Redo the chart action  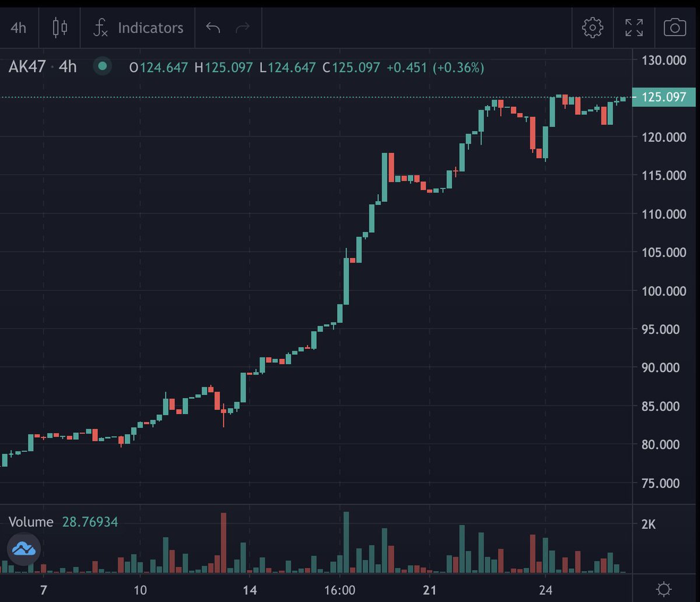point(242,27)
